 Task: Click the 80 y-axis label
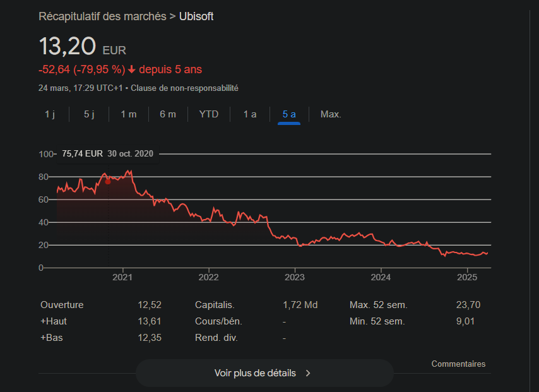click(x=44, y=177)
